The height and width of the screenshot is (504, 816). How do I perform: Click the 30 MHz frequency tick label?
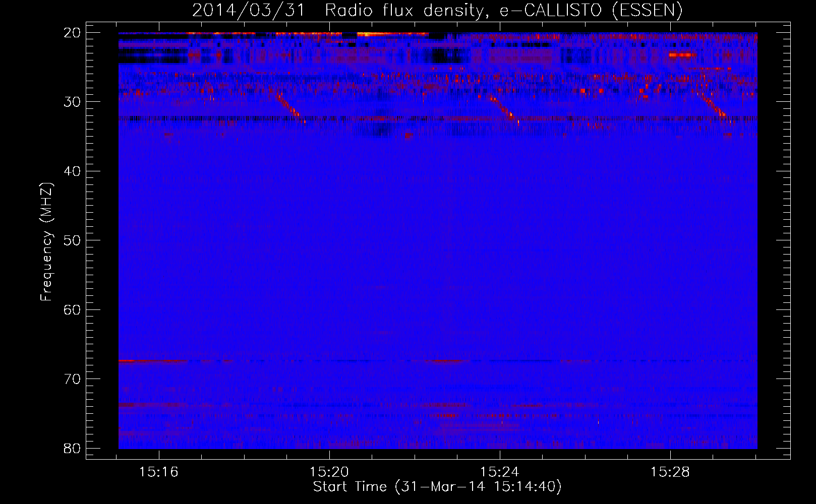click(x=72, y=102)
